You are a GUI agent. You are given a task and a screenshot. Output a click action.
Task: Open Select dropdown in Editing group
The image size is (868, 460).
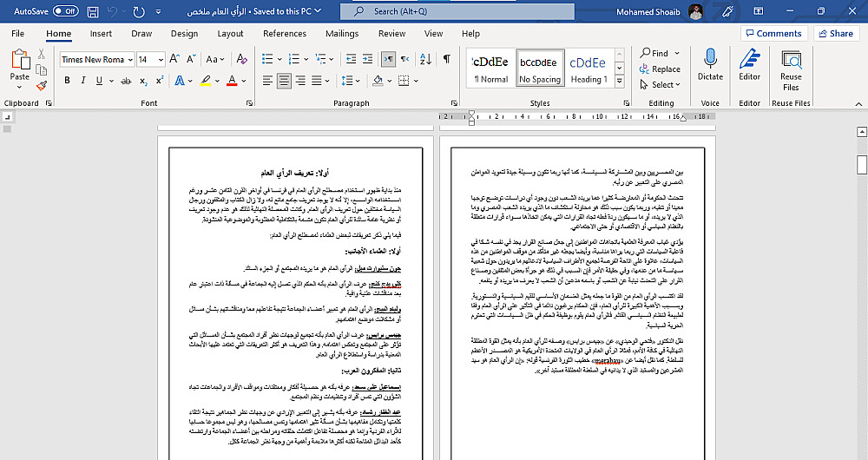(660, 85)
